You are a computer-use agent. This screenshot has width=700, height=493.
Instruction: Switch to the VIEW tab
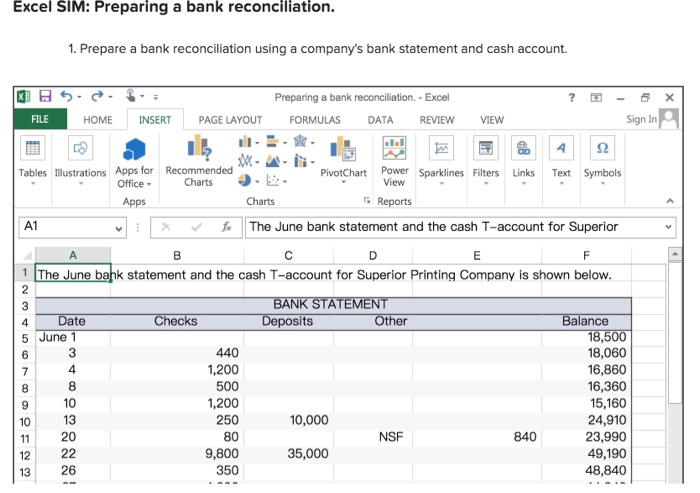pos(492,120)
